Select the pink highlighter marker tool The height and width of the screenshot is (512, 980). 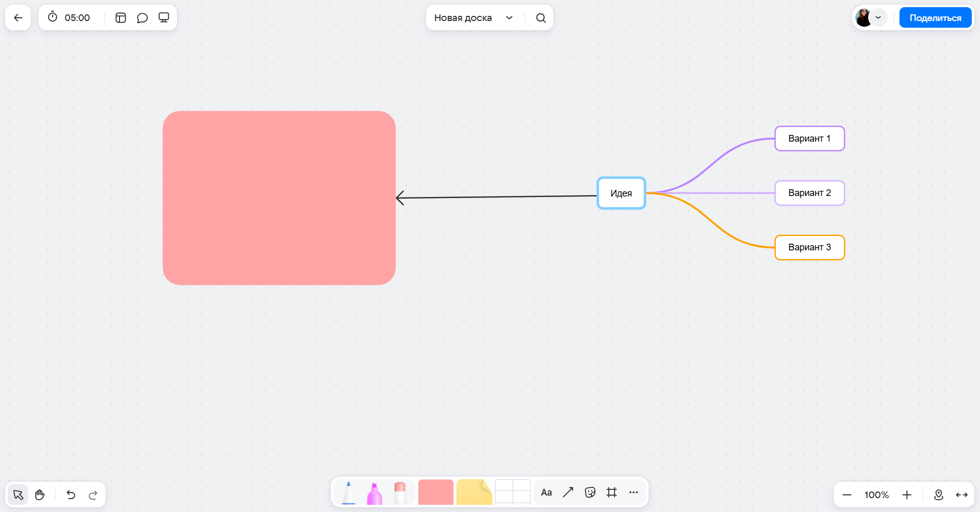point(374,494)
